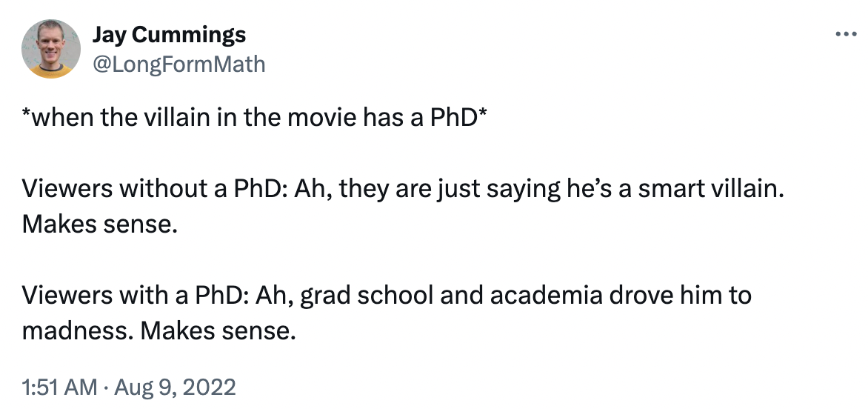Image resolution: width=868 pixels, height=409 pixels.
Task: Open the Jay Cummings display name
Action: tap(169, 34)
